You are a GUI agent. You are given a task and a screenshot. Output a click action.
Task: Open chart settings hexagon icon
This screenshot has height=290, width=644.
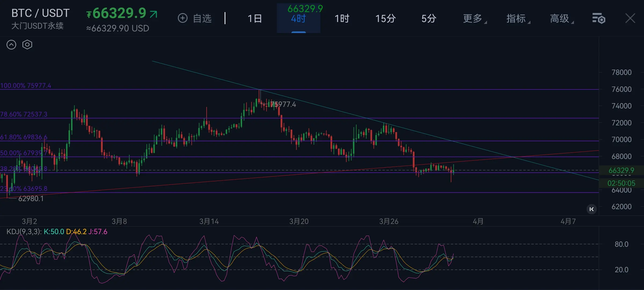coord(27,45)
